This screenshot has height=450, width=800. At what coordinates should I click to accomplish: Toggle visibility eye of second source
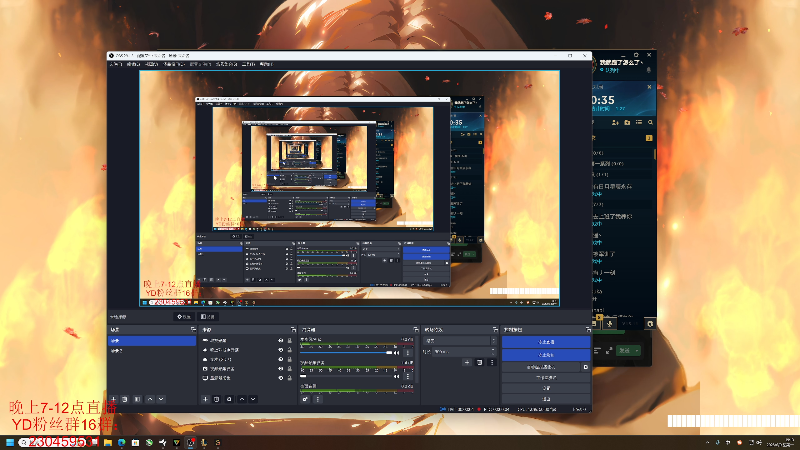coord(281,350)
